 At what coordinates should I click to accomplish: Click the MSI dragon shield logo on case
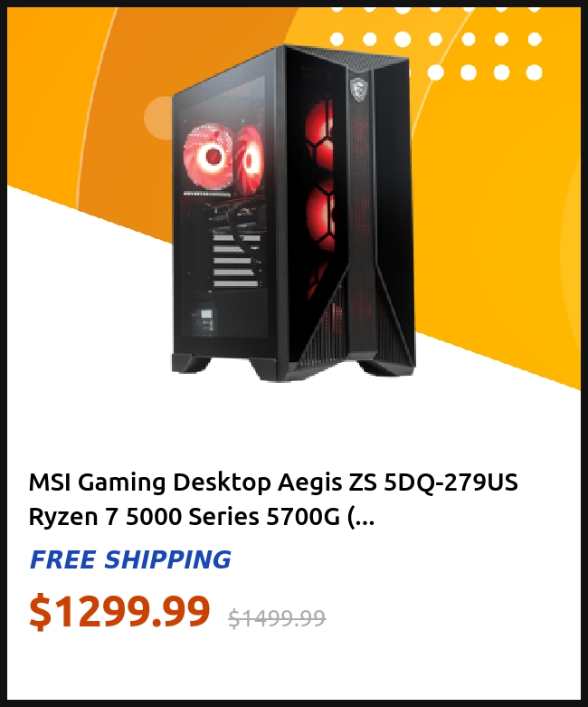357,91
